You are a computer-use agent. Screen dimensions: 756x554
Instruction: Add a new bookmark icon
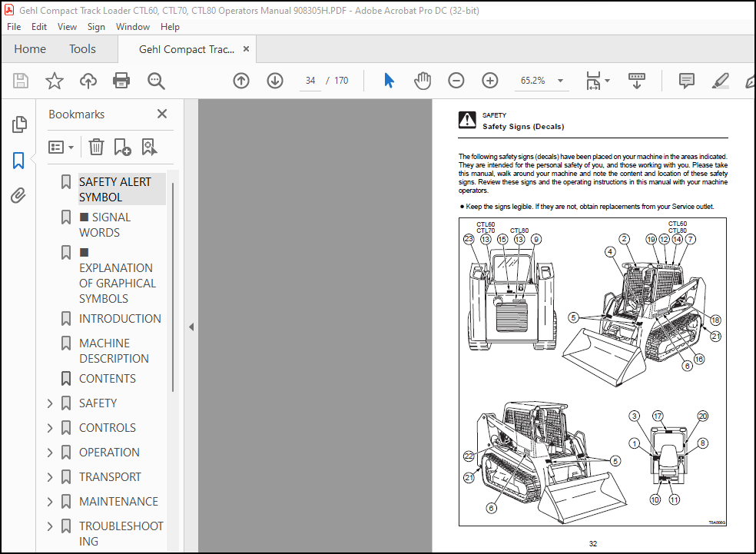click(x=122, y=147)
